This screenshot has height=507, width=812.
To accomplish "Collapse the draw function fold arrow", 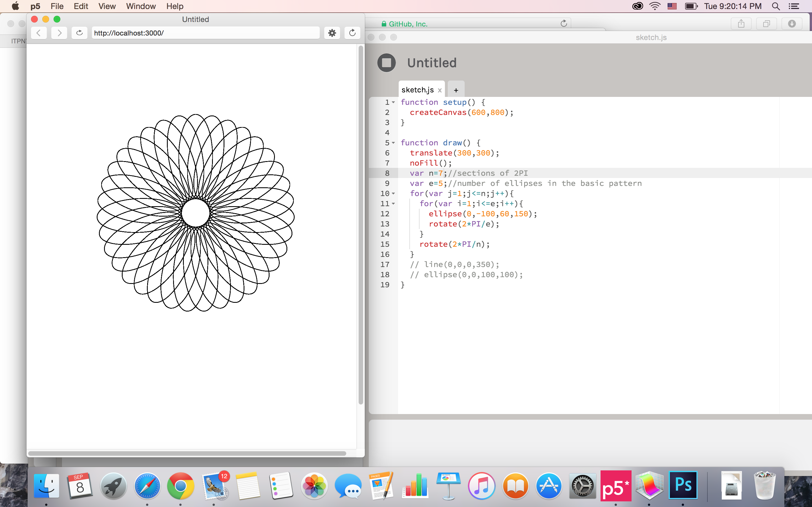I will (393, 143).
